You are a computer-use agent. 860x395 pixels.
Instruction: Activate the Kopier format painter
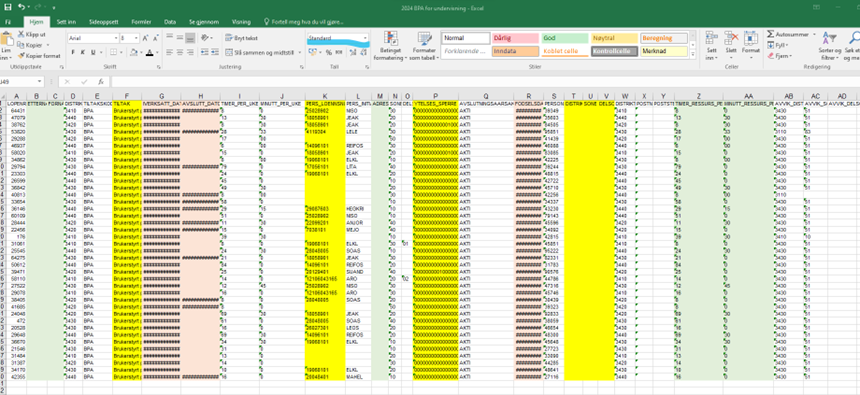click(x=39, y=56)
